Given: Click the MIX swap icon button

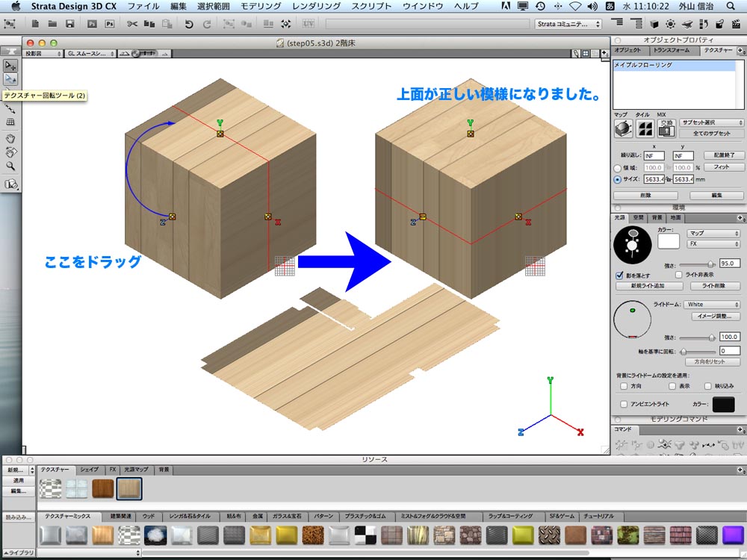Looking at the screenshot, I should 666,128.
